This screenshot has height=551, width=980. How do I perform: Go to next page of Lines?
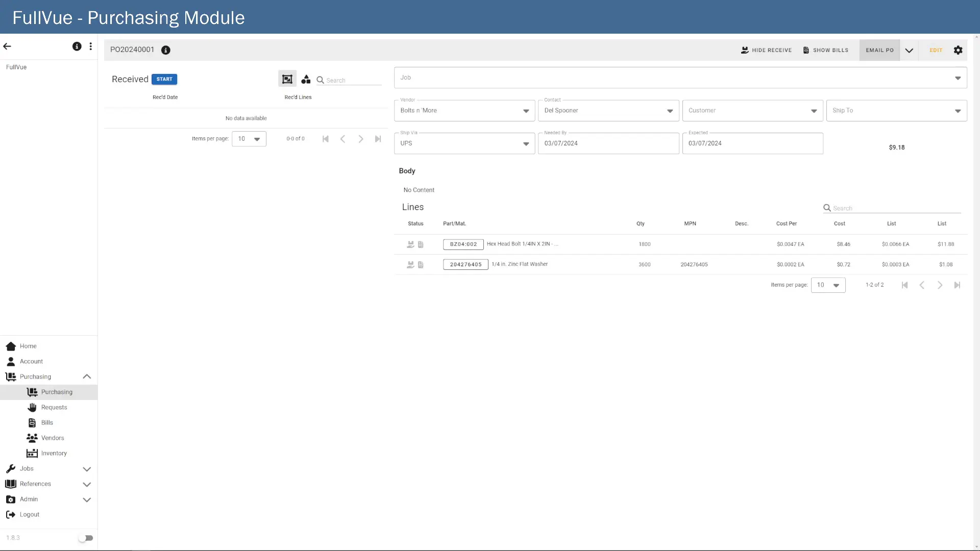[x=940, y=285]
